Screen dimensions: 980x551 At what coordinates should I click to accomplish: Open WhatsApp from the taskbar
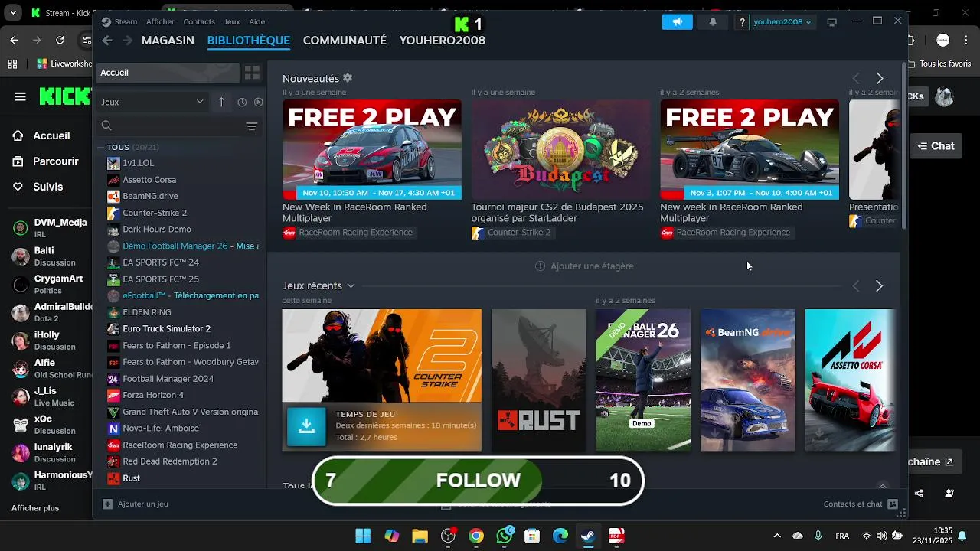pyautogui.click(x=505, y=536)
